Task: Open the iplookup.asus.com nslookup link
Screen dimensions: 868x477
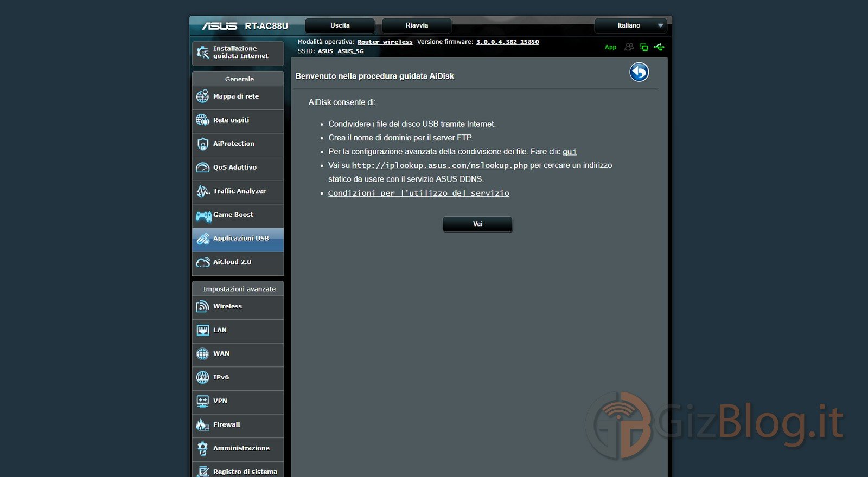Action: pyautogui.click(x=439, y=165)
